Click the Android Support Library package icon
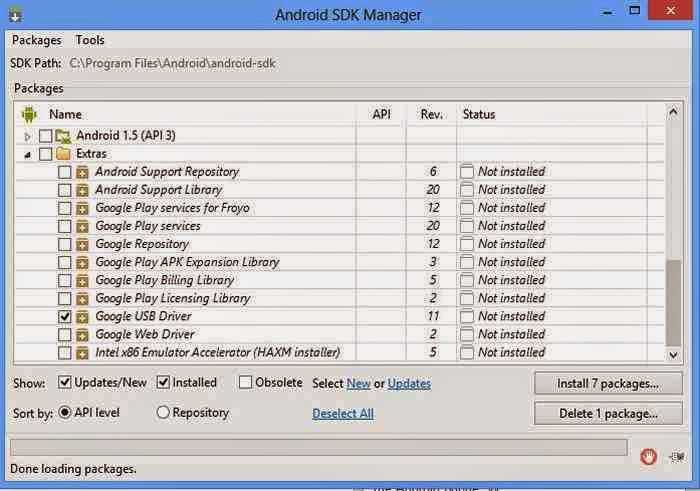 [x=82, y=190]
